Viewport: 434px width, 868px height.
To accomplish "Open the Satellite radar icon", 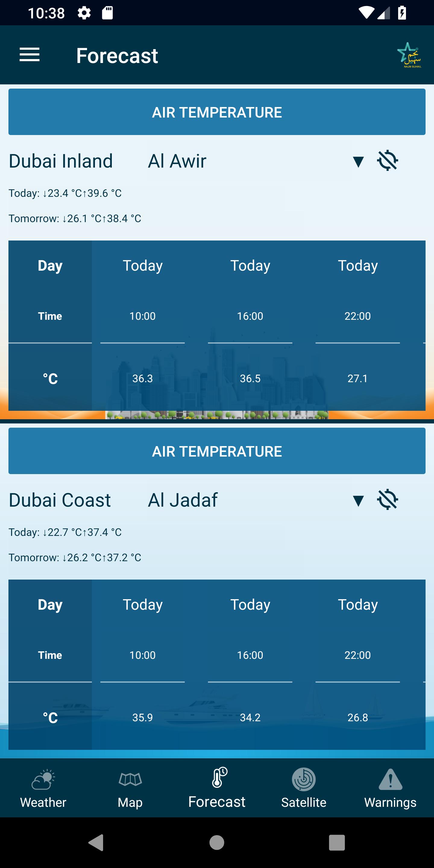I will 303,779.
